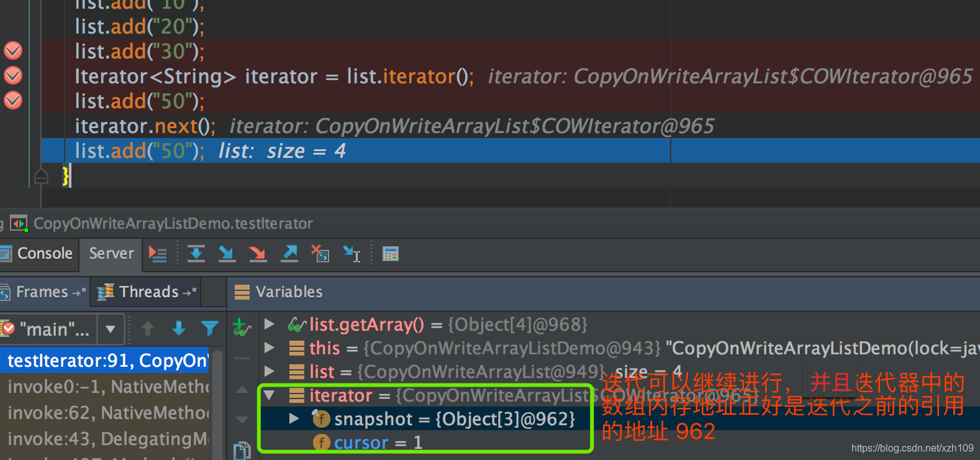Click the Console tab icon
980x460 pixels.
(x=6, y=254)
